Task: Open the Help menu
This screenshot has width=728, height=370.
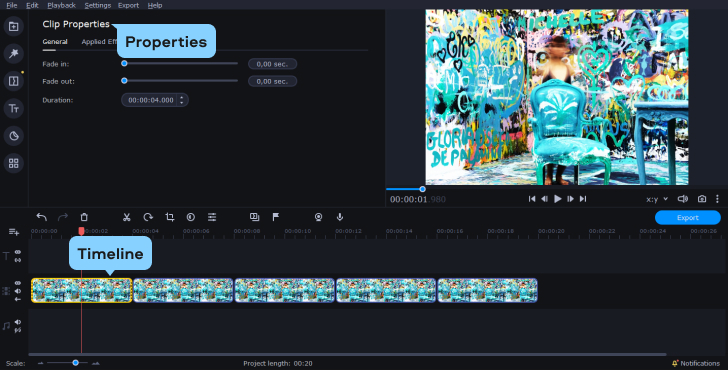Action: [x=155, y=5]
